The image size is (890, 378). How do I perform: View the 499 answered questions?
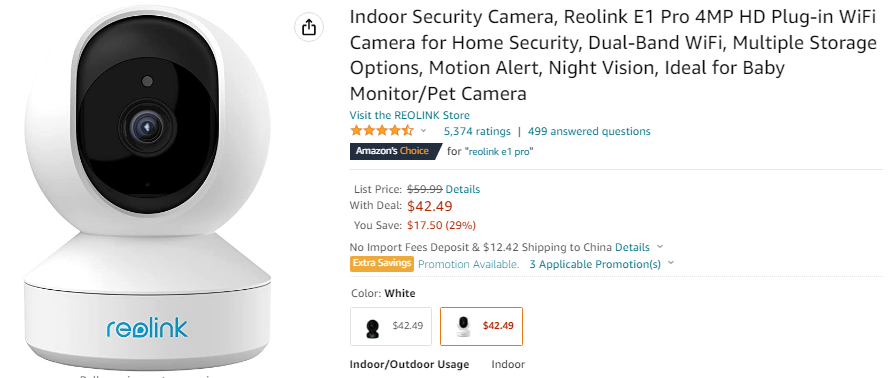tap(589, 131)
